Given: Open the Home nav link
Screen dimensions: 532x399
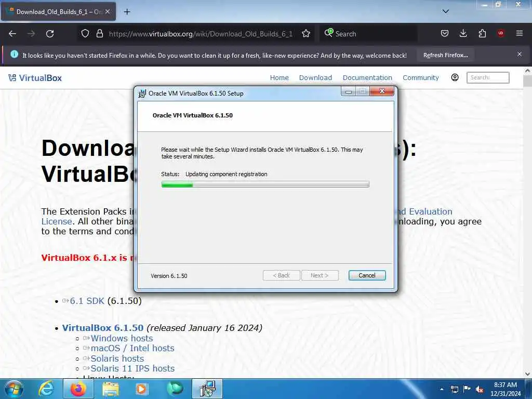Looking at the screenshot, I should tap(279, 78).
